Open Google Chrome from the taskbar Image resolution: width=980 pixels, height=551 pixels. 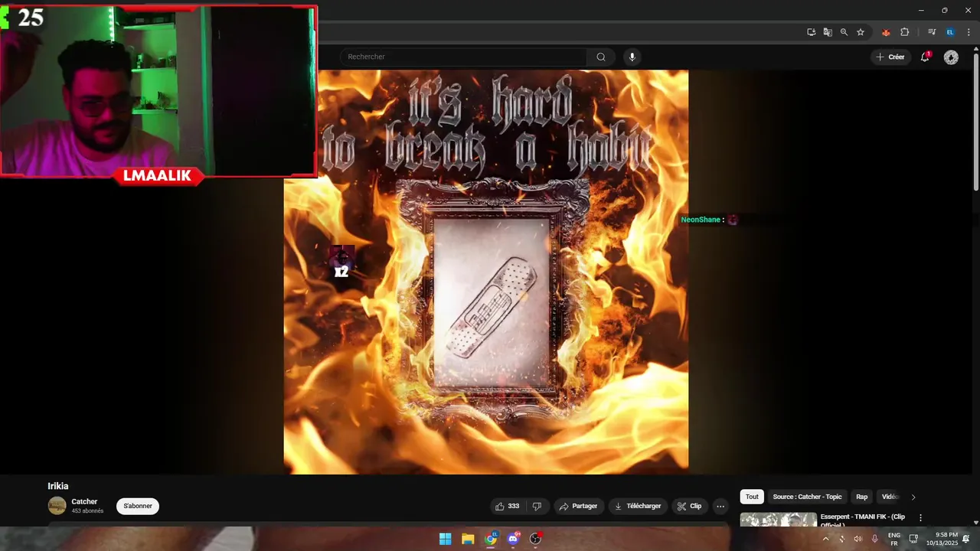coord(491,539)
